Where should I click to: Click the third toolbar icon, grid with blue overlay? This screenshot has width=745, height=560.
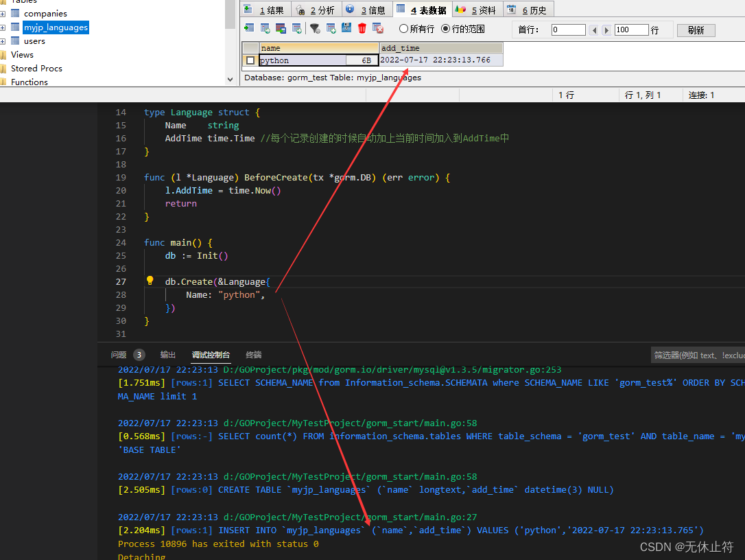pyautogui.click(x=281, y=29)
